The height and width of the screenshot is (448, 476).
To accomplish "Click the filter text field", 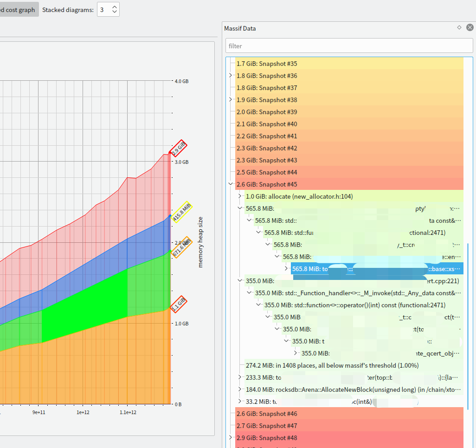I will point(349,46).
